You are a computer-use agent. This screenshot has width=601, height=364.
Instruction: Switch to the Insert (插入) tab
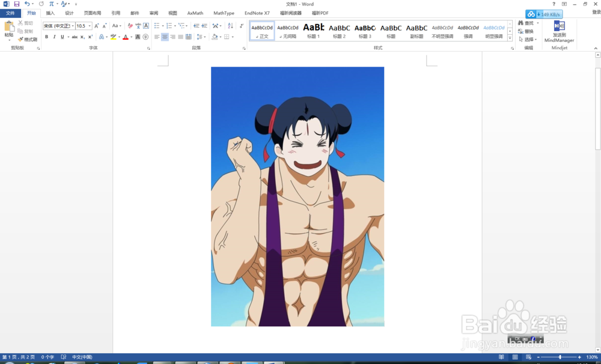pyautogui.click(x=50, y=13)
